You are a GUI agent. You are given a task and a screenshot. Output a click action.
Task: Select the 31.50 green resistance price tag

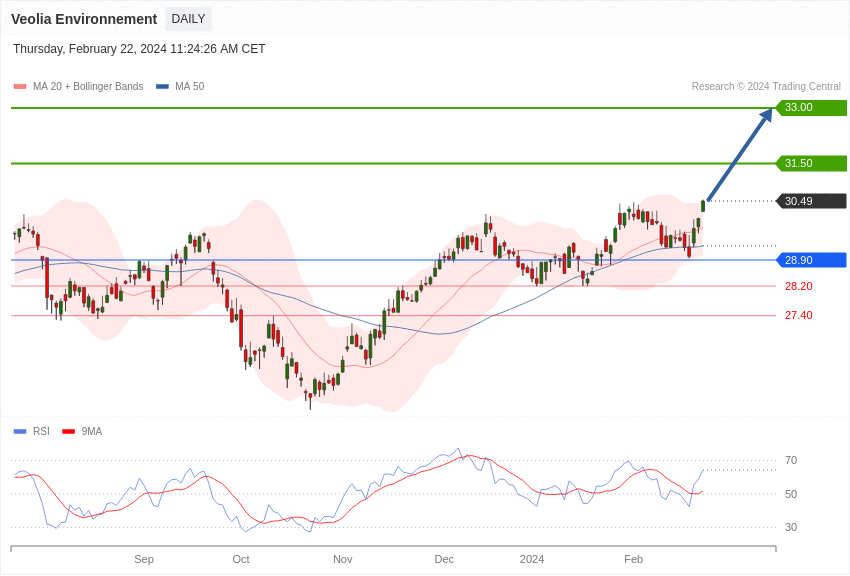tap(811, 163)
